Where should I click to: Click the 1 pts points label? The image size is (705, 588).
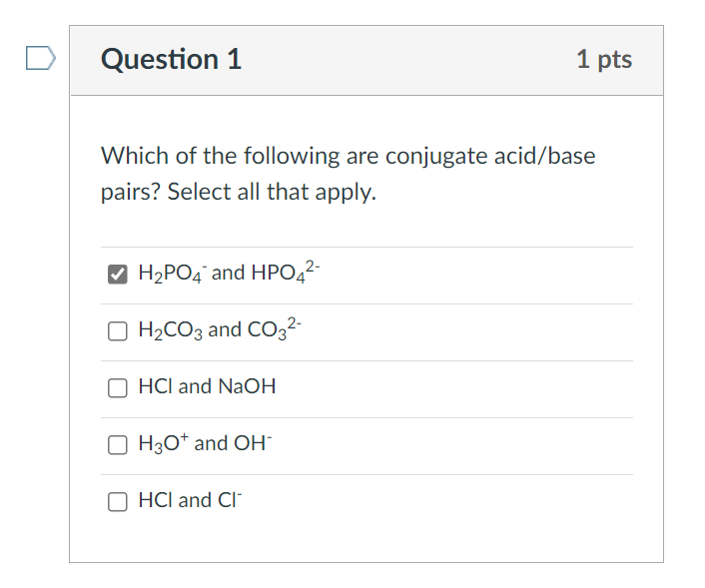pyautogui.click(x=603, y=60)
